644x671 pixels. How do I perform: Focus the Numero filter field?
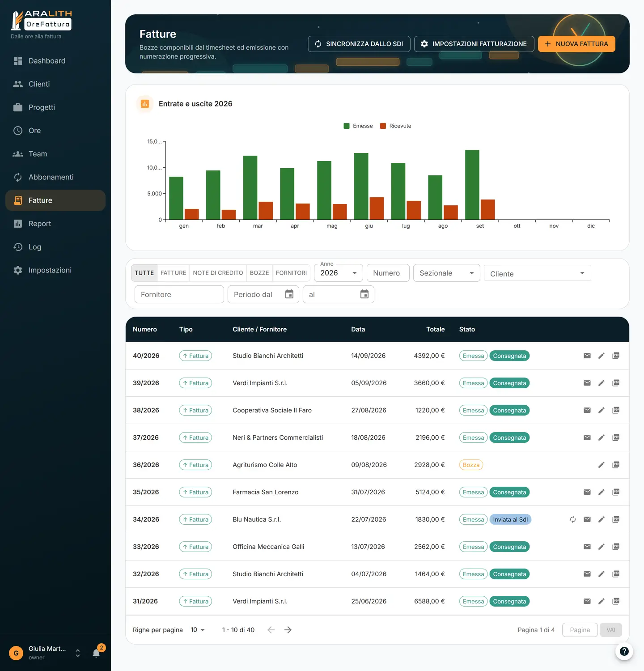388,273
